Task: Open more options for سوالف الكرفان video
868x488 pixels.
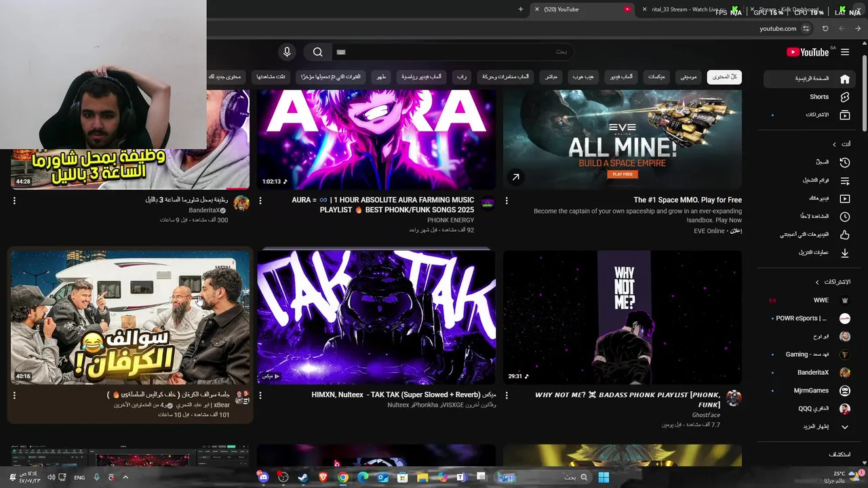Action: [x=14, y=395]
